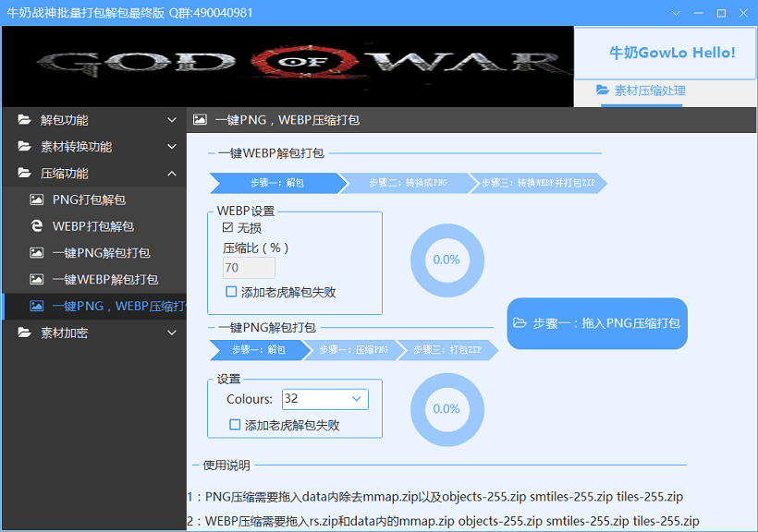Click the 一键WEBP解包打包 section heading

point(271,153)
